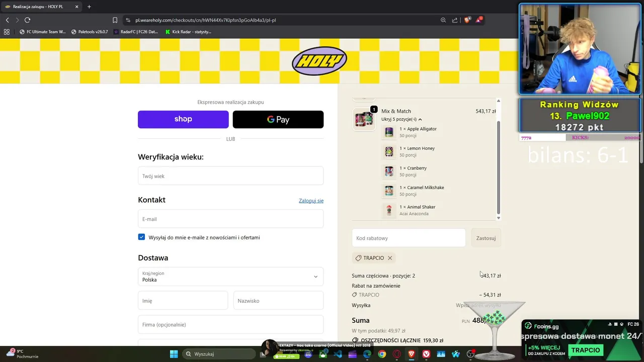Click the 'OSZCZĘDNOŚCI ŁĄCZNIE 159,30 zł' text
644x362 pixels.
402,340
